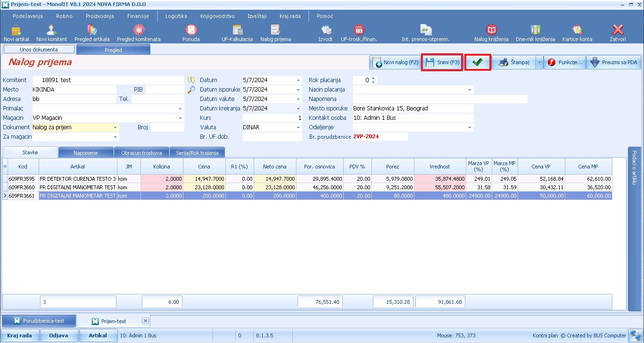Image resolution: width=644 pixels, height=343 pixels.
Task: Expand the Za magacin dropdown
Action: tap(116, 137)
